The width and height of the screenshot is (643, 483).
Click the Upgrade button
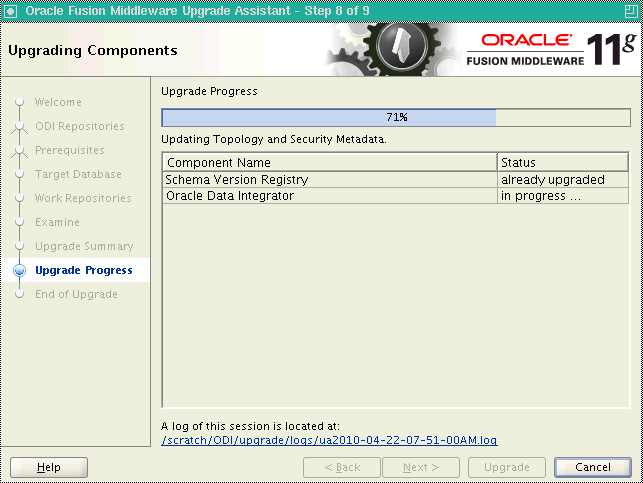[507, 467]
